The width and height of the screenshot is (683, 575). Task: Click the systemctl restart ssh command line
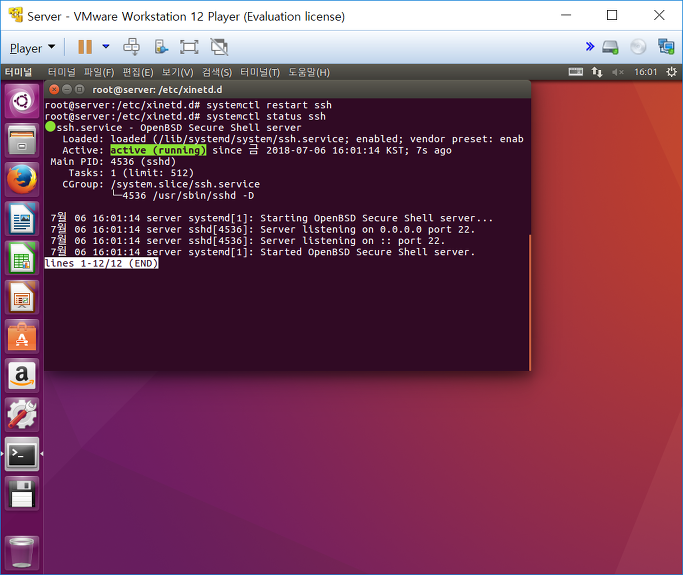point(188,105)
